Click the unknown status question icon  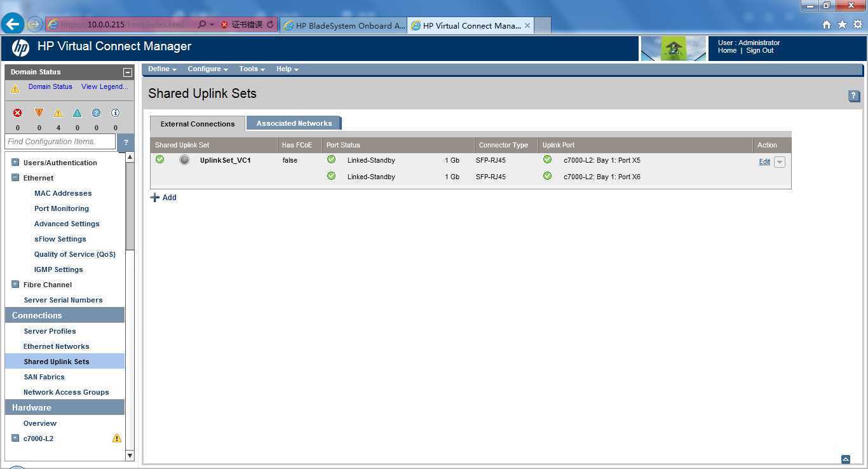point(96,113)
